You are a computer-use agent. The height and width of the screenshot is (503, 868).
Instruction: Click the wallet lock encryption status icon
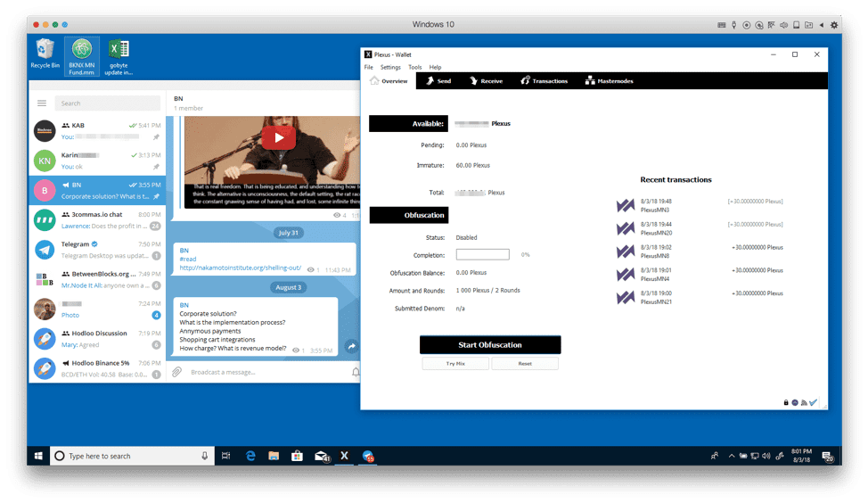tap(785, 402)
